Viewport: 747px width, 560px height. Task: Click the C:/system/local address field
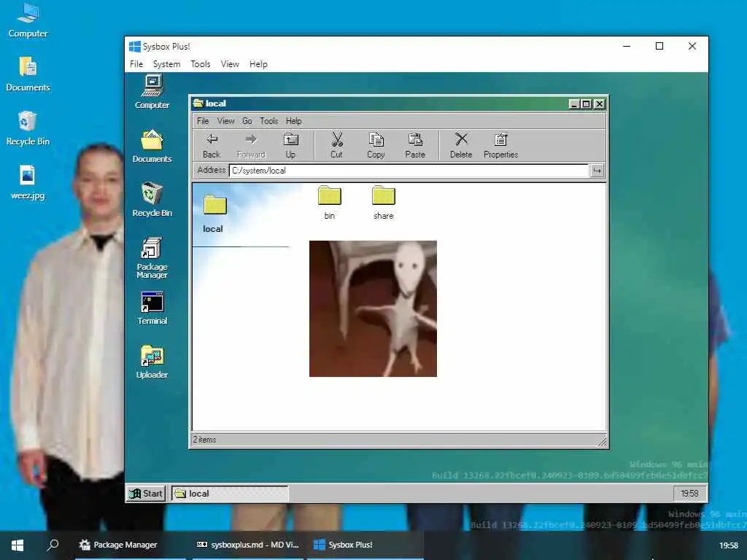(x=409, y=171)
